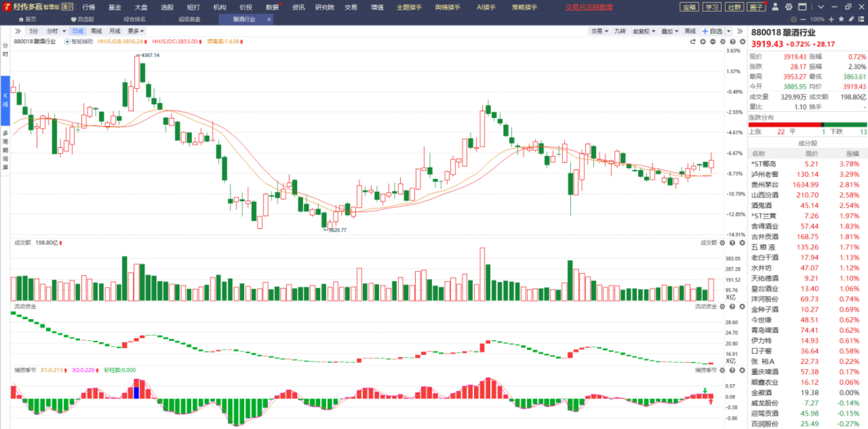Image resolution: width=868 pixels, height=429 pixels.
Task: Open the 主题猎手 menu
Action: [409, 7]
